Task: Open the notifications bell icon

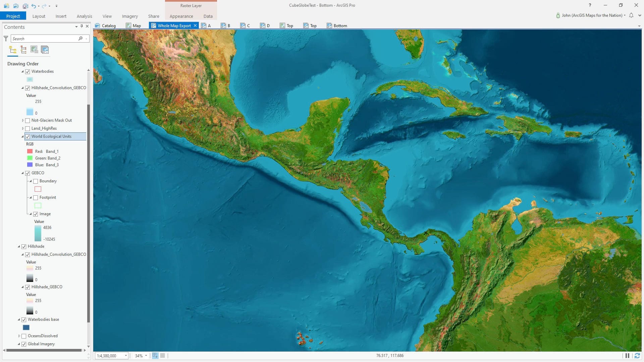Action: pos(631,15)
